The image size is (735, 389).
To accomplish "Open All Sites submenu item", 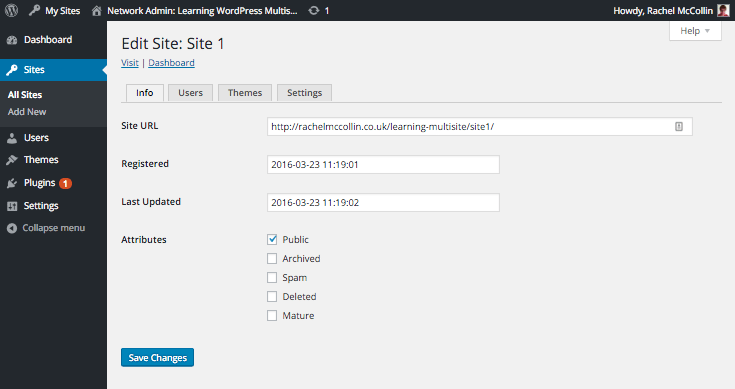I will coord(25,95).
